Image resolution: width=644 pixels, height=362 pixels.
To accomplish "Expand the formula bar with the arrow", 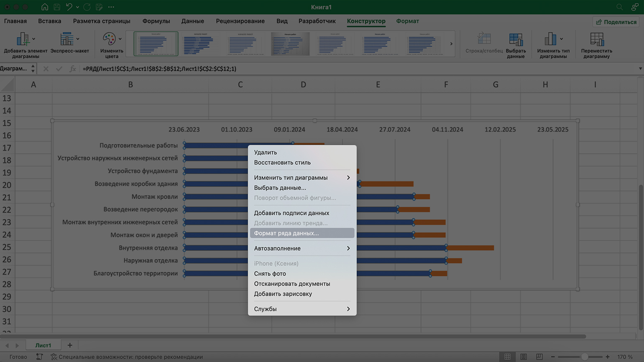I will [x=640, y=69].
